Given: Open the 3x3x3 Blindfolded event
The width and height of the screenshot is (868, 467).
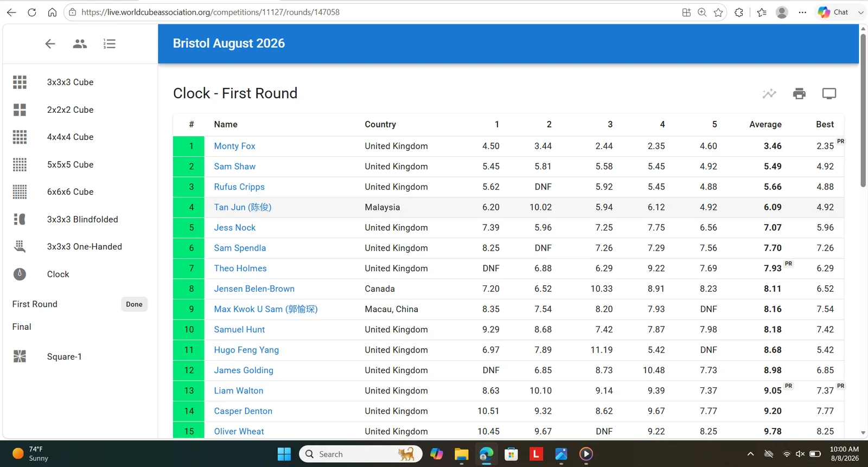Looking at the screenshot, I should 80,219.
